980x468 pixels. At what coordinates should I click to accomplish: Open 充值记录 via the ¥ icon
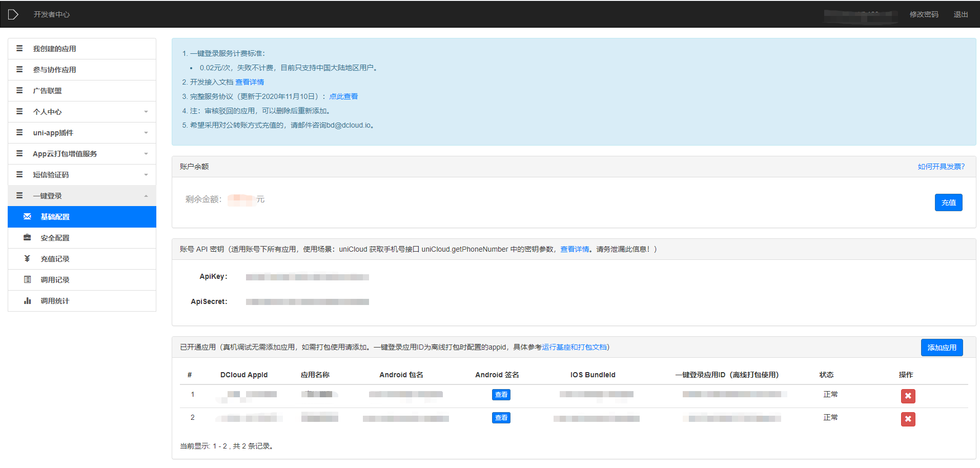[27, 258]
